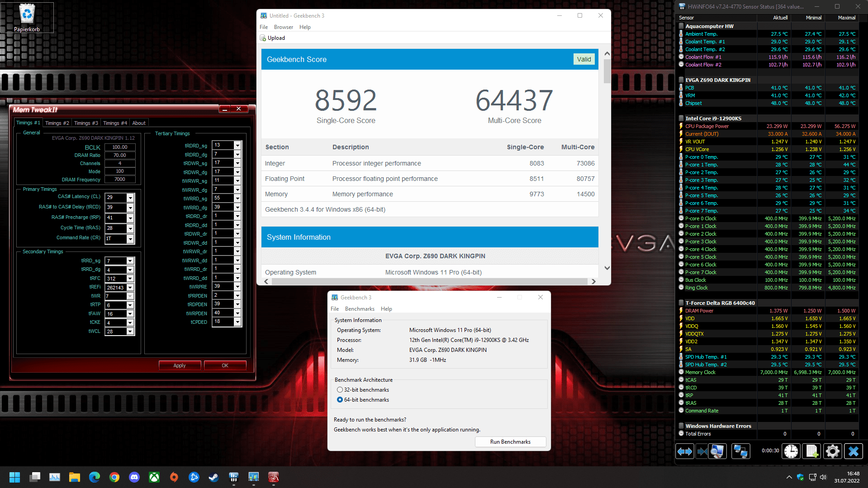The height and width of the screenshot is (488, 868).
Task: Click taskbar clock showing 16:48
Action: tap(847, 477)
